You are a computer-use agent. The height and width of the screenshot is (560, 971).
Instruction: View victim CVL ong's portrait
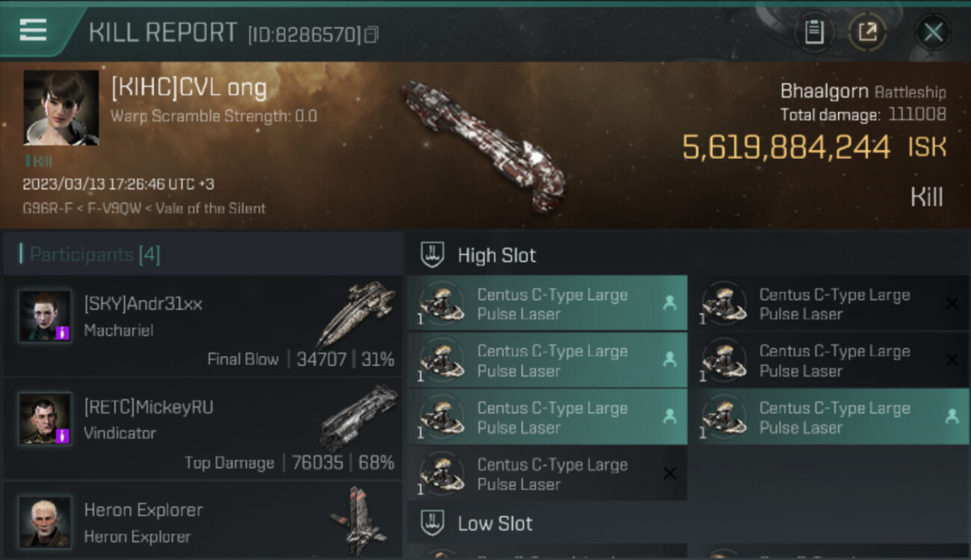coord(61,108)
